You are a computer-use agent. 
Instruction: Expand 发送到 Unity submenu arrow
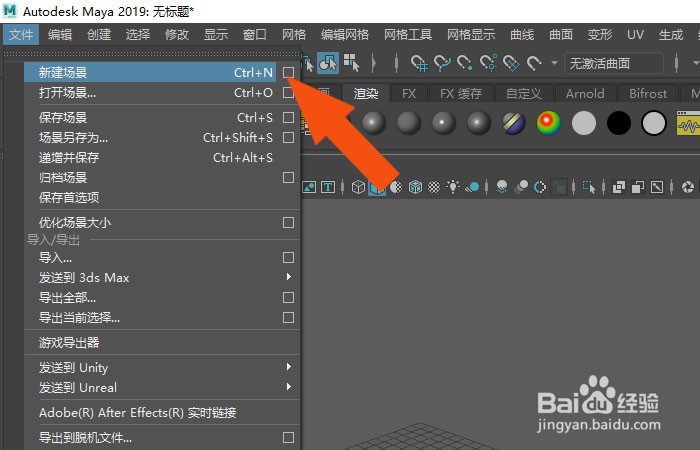289,367
